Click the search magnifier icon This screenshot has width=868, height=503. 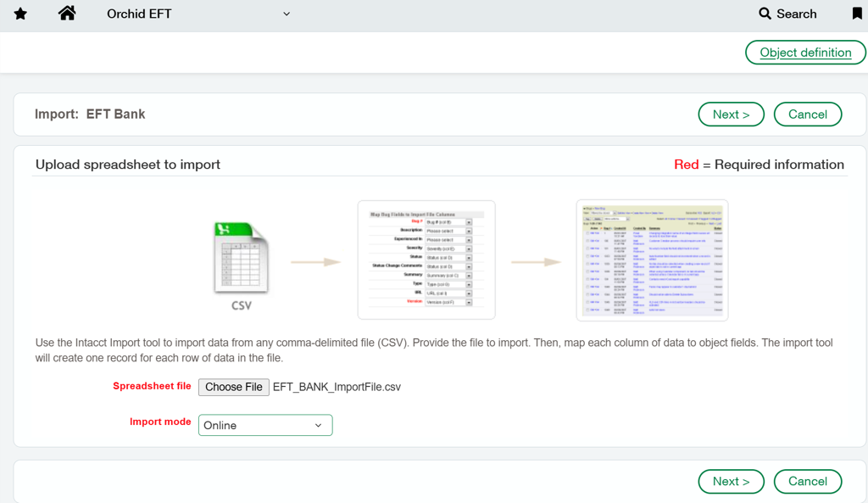pos(765,14)
